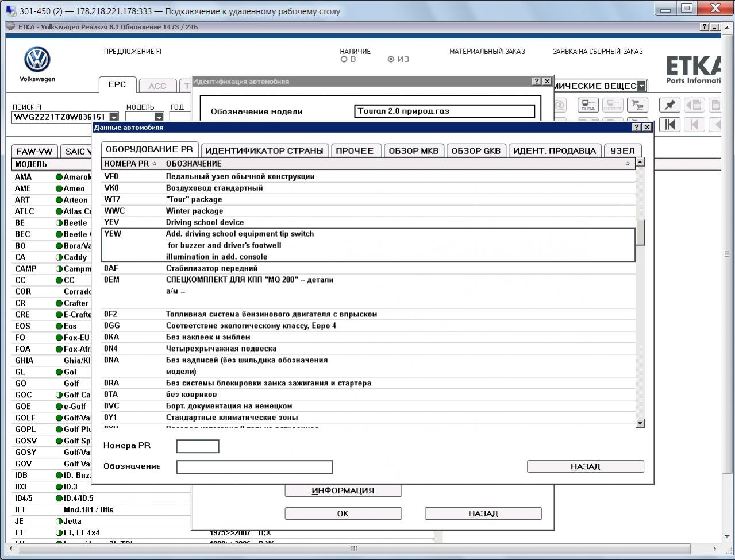
Task: Click the PR list scrollbar up arrow
Action: pos(640,162)
